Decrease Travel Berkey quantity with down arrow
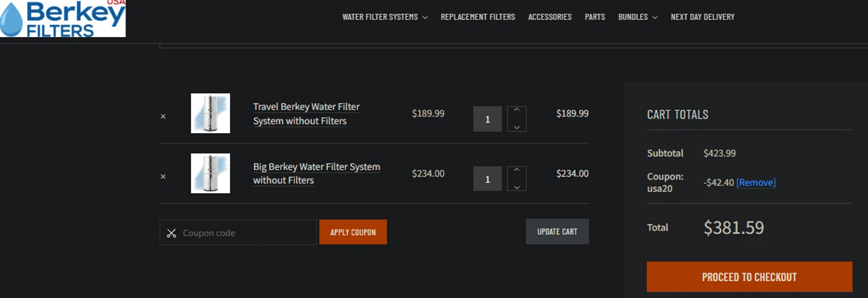Screen dimensions: 868x298 pos(517,126)
